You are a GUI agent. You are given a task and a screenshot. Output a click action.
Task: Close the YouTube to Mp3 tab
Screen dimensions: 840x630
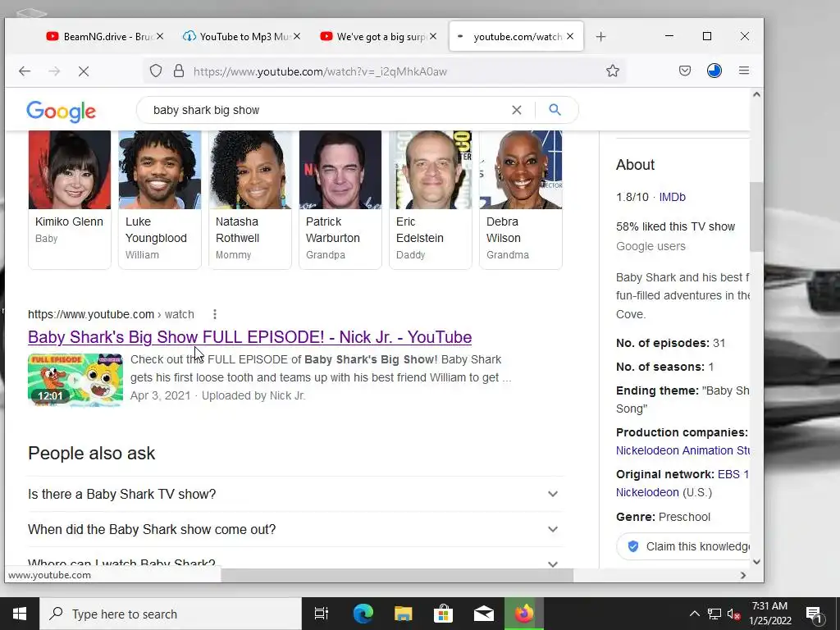tap(297, 36)
